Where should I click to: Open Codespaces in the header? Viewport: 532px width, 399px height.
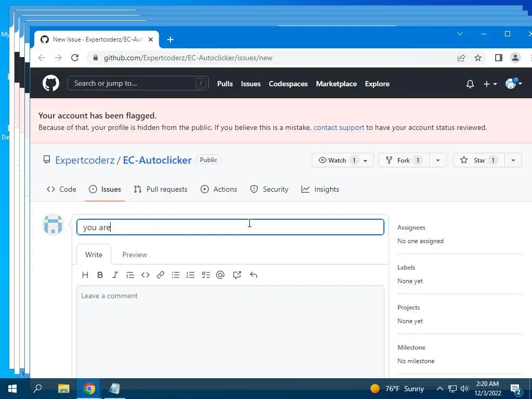point(288,84)
